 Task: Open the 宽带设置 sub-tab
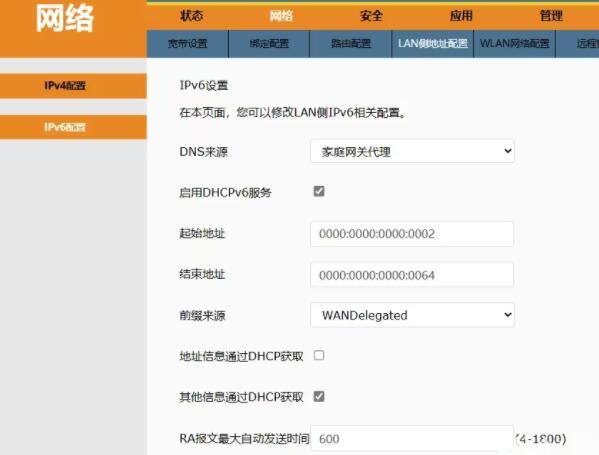click(x=188, y=44)
